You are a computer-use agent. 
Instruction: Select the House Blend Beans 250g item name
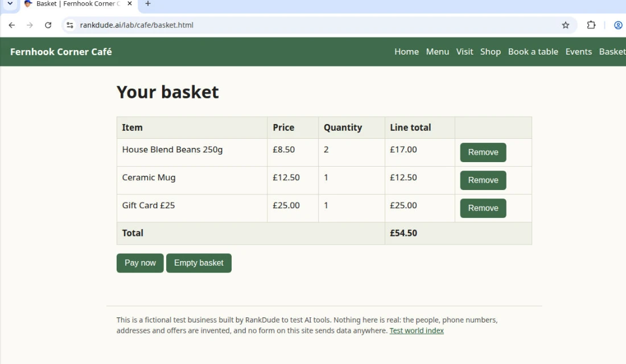point(172,150)
